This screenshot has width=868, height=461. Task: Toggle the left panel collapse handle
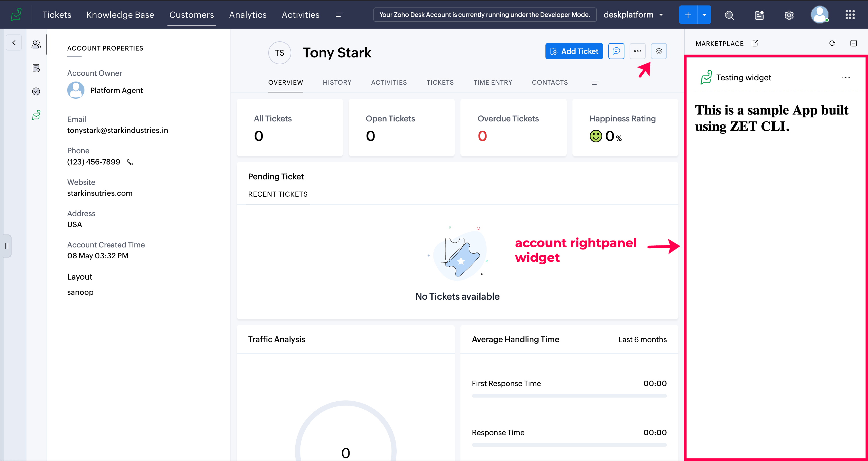coord(7,246)
